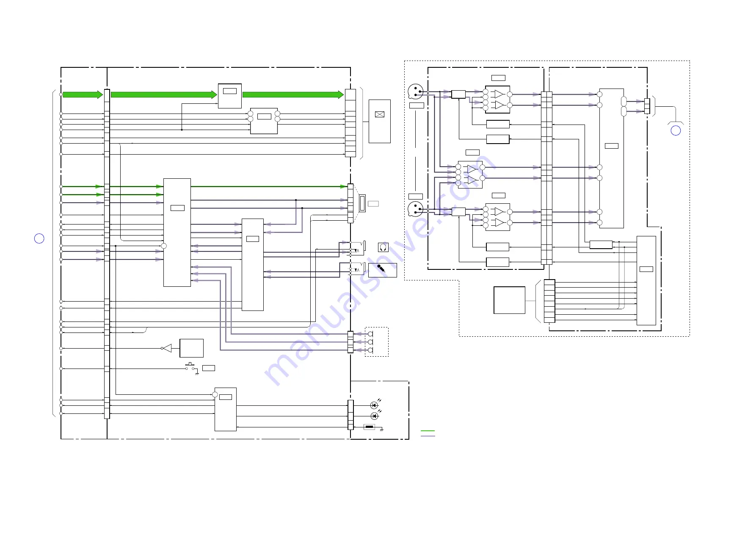Select the push-button switch symbol
This screenshot has width=756, height=535.
pyautogui.click(x=190, y=366)
